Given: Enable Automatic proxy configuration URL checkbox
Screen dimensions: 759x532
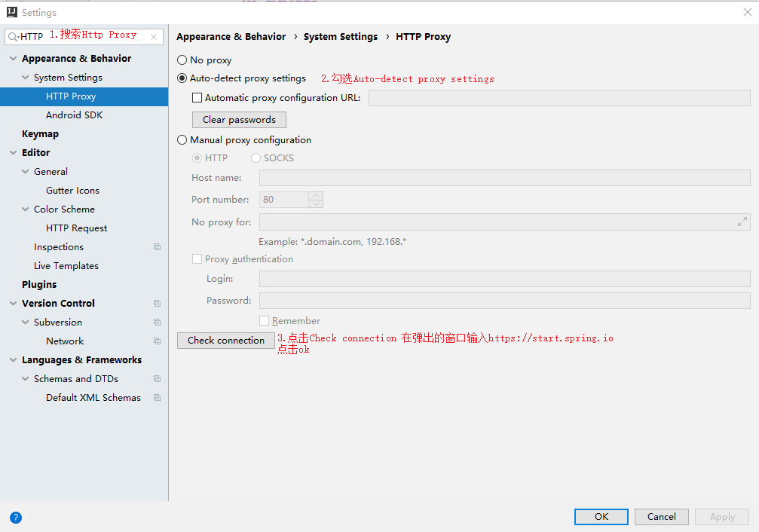Looking at the screenshot, I should point(197,97).
